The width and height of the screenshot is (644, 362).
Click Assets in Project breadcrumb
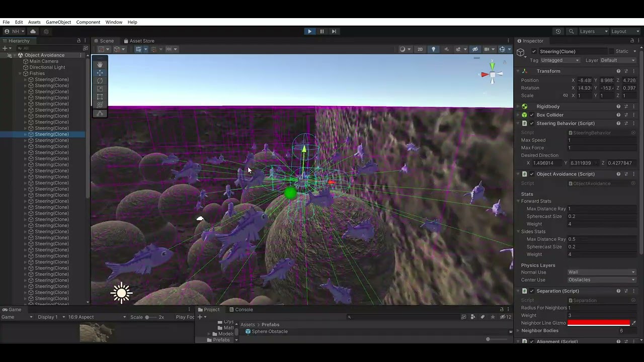point(248,325)
